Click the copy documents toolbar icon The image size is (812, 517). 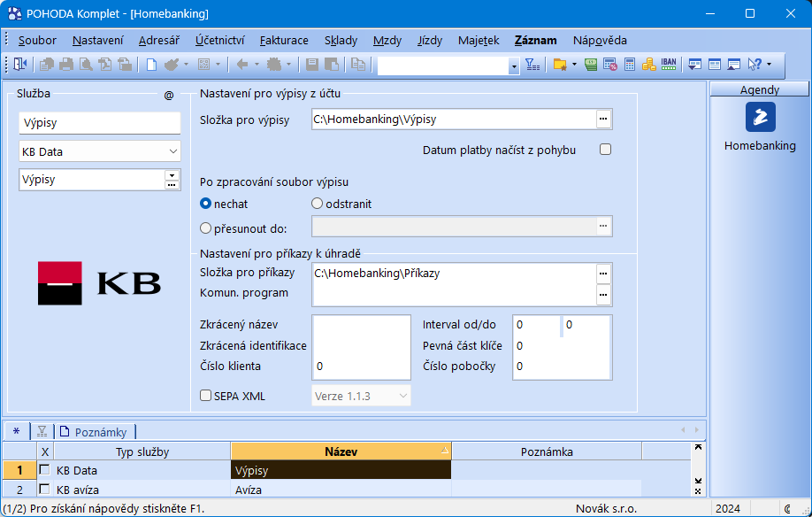(x=358, y=65)
